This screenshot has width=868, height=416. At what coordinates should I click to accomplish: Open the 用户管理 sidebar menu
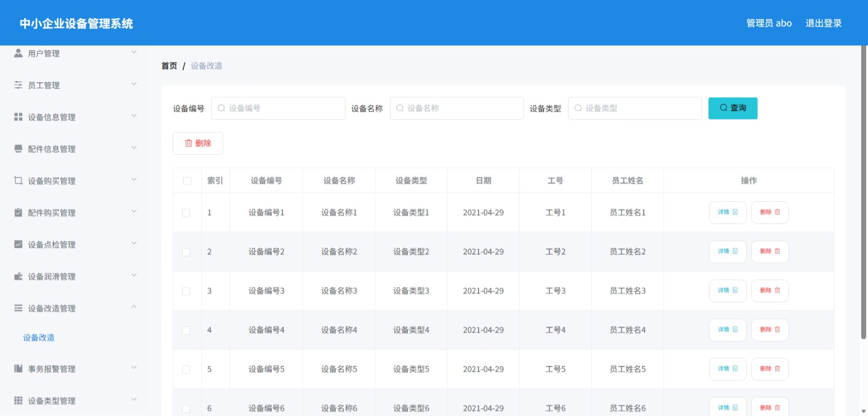[74, 53]
